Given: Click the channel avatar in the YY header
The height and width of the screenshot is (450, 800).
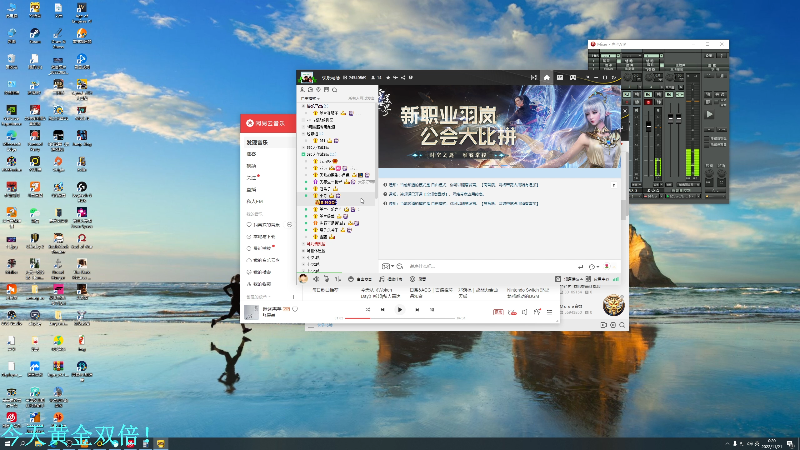Looking at the screenshot, I should [306, 78].
